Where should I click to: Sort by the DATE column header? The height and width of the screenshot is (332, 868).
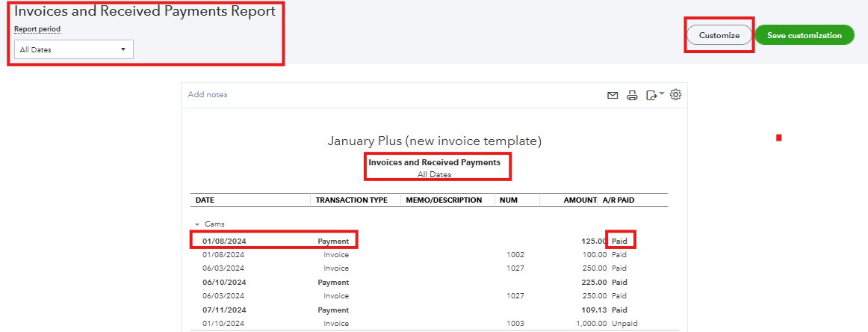(205, 200)
